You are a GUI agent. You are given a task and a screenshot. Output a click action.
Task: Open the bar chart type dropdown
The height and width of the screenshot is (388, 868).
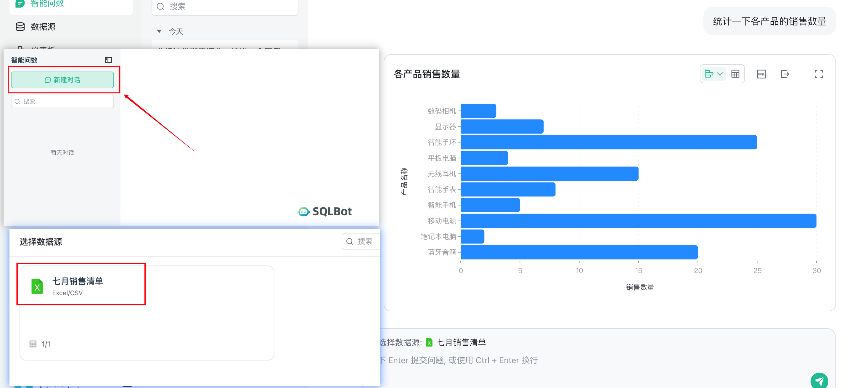coord(714,74)
